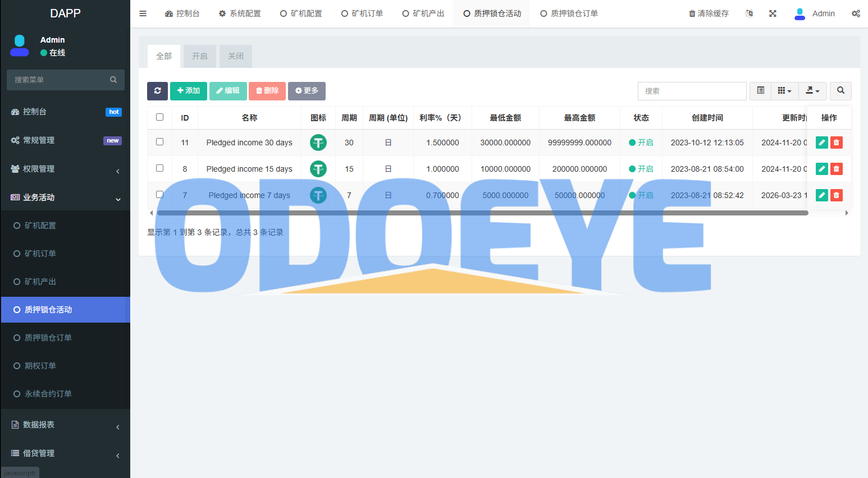Screen dimensions: 868x478
Task: Toggle status 开启 for 7 days row
Action: [641, 195]
